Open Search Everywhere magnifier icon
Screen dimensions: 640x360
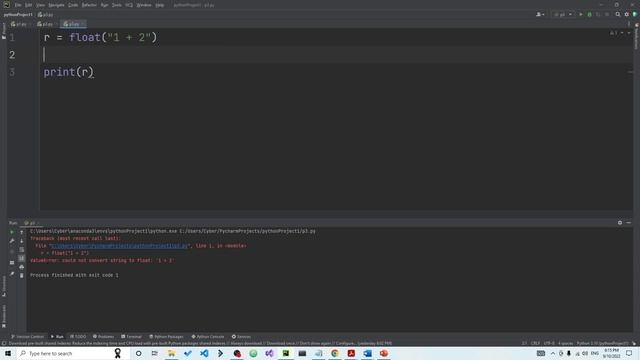(618, 14)
